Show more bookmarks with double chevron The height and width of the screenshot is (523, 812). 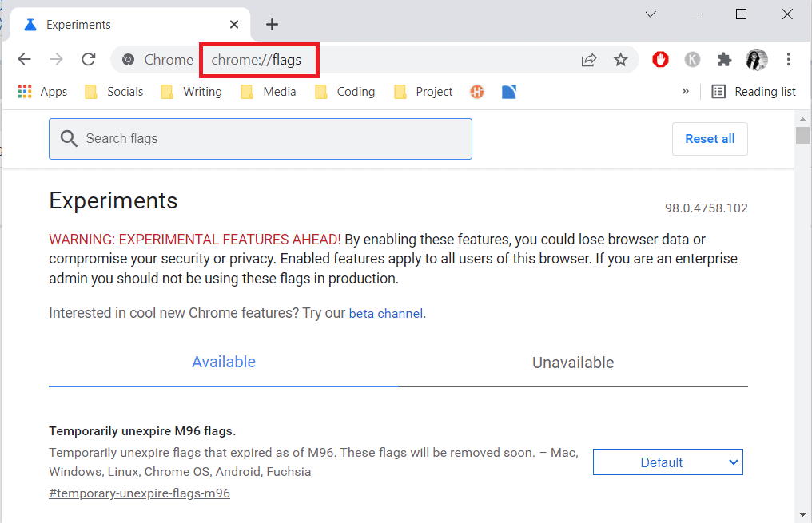pos(685,92)
